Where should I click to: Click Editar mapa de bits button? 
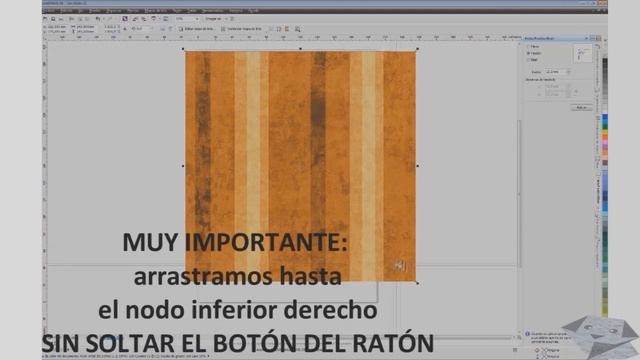(196, 29)
